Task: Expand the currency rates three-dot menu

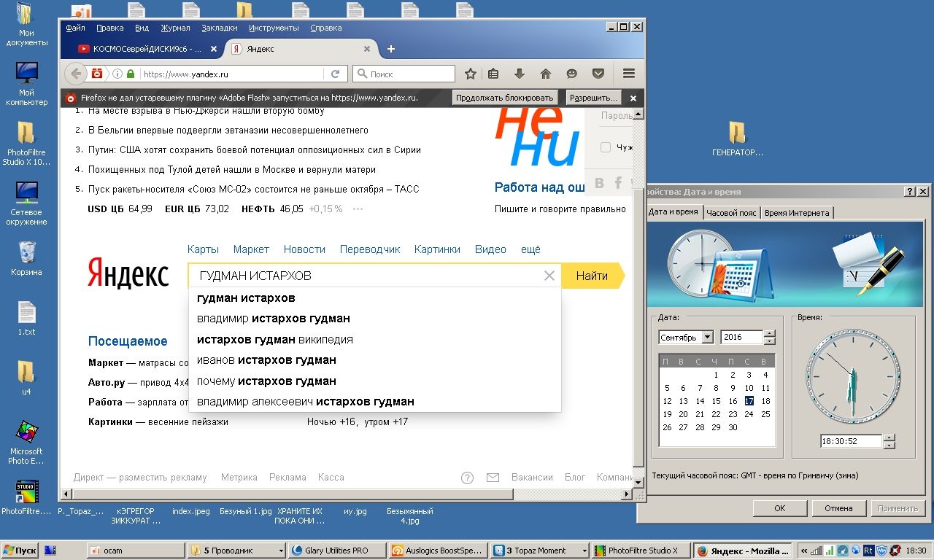Action: (358, 209)
